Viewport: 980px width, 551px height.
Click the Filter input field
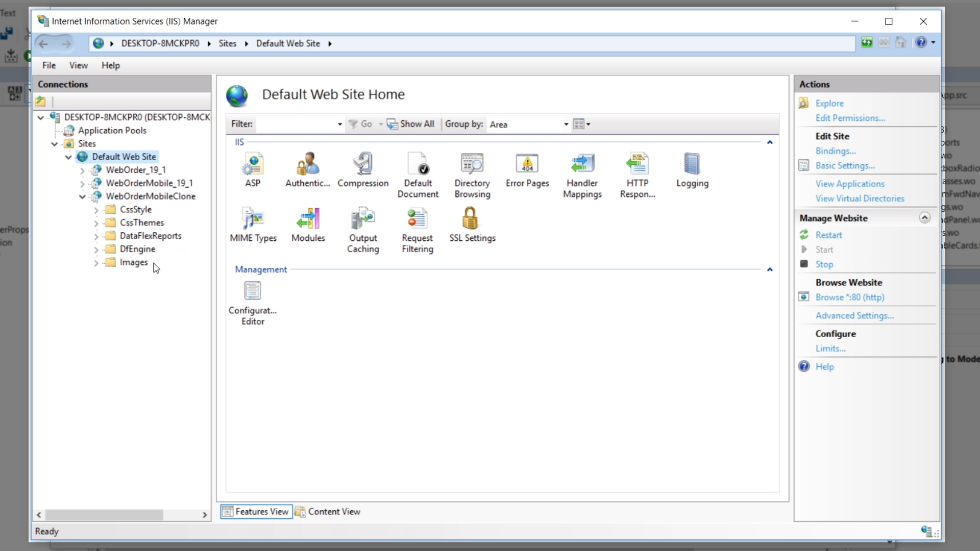click(296, 124)
